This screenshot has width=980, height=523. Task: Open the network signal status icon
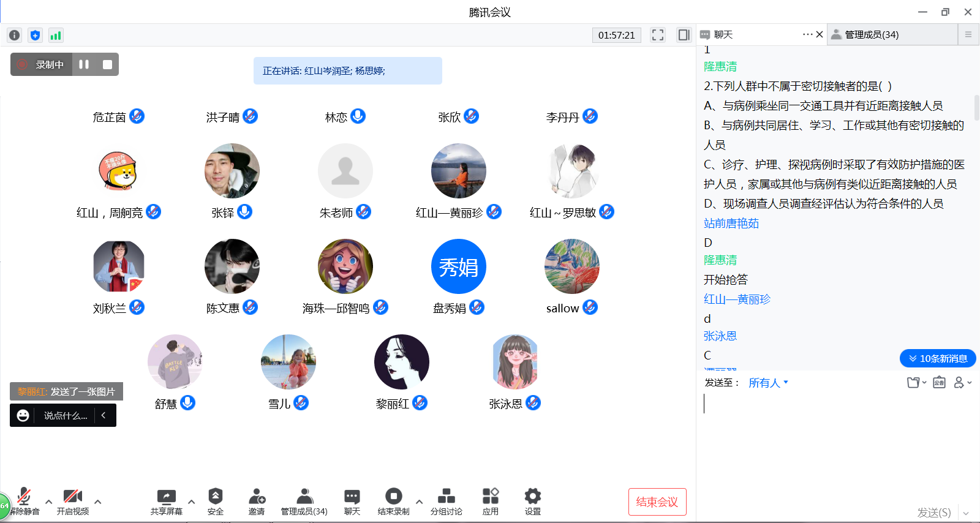click(56, 36)
